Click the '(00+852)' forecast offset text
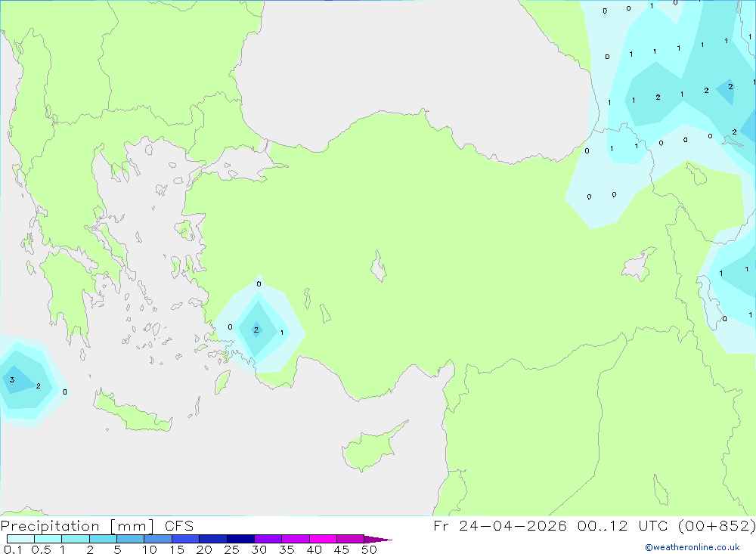 [x=717, y=526]
